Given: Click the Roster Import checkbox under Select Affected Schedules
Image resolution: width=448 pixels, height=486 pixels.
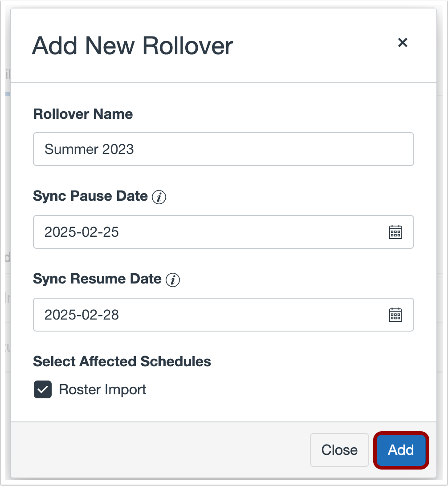Looking at the screenshot, I should [42, 389].
